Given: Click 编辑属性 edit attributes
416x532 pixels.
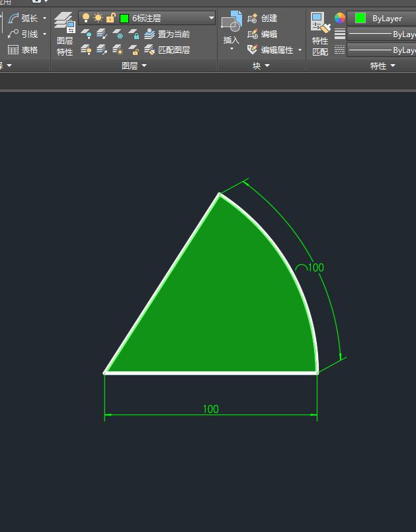Looking at the screenshot, I should pyautogui.click(x=270, y=50).
